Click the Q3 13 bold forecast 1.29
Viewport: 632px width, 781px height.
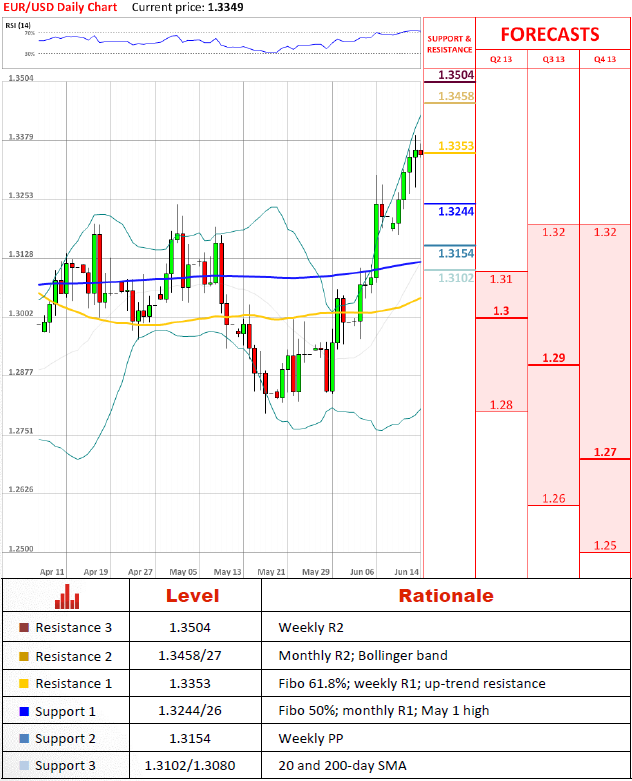(553, 358)
